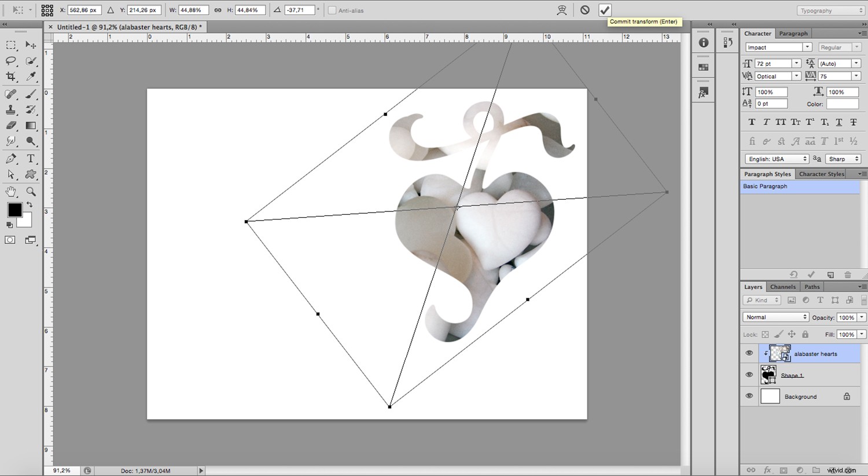Select the Eraser tool
Image resolution: width=868 pixels, height=476 pixels.
click(x=10, y=126)
